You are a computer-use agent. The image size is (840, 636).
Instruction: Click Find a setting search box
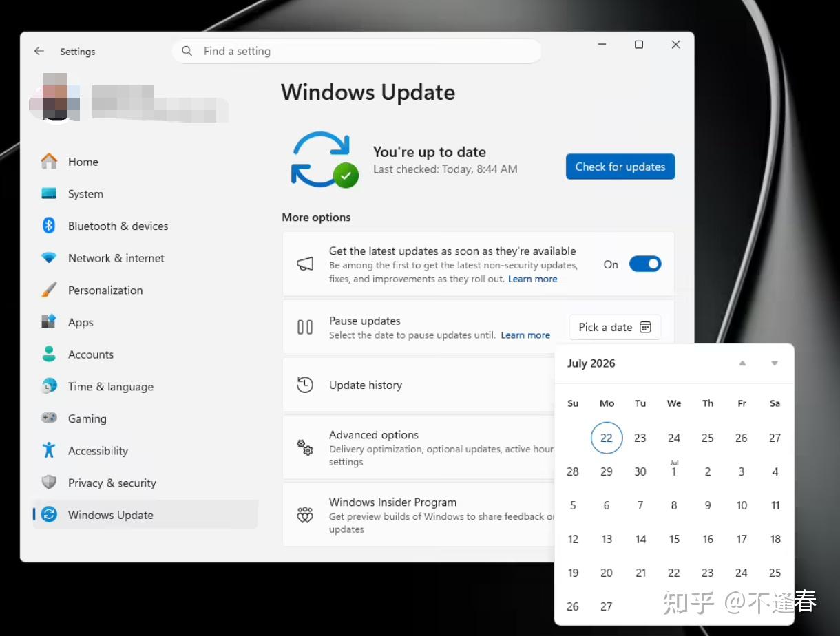coord(357,51)
